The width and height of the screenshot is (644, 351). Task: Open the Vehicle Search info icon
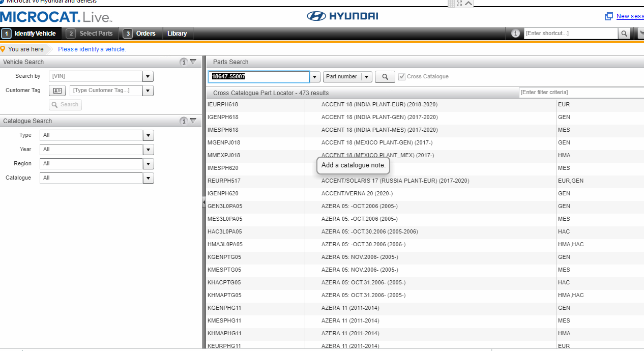(184, 62)
